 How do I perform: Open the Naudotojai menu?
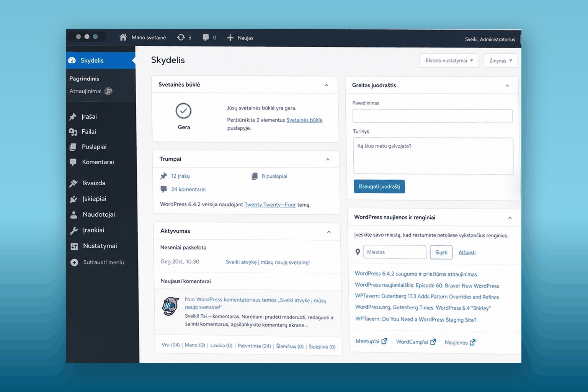click(x=99, y=214)
